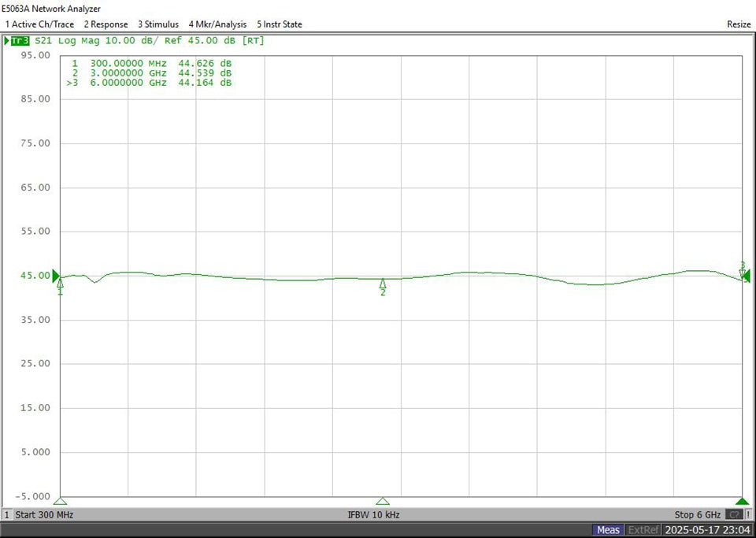Click active marker 3 on the trace
Image resolution: width=756 pixels, height=538 pixels.
pyautogui.click(x=742, y=273)
